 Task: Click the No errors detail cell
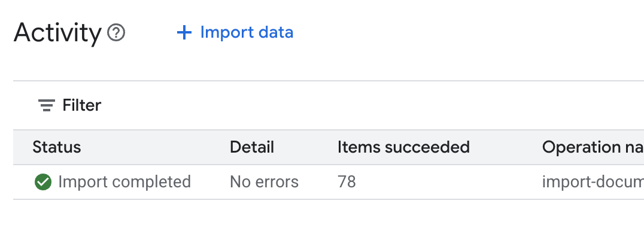[264, 182]
